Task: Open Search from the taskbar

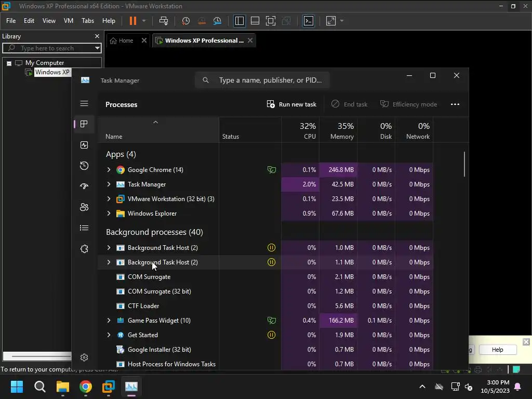Action: [39, 387]
